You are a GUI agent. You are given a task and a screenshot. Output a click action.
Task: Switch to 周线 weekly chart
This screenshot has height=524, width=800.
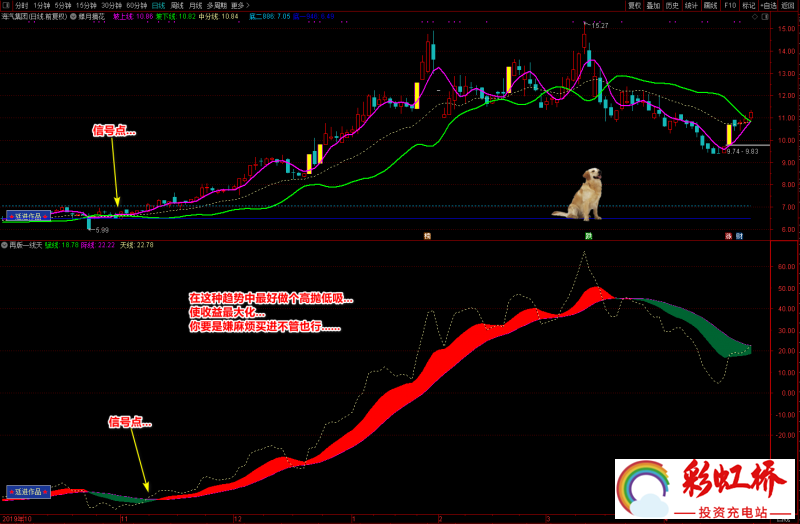(x=177, y=6)
